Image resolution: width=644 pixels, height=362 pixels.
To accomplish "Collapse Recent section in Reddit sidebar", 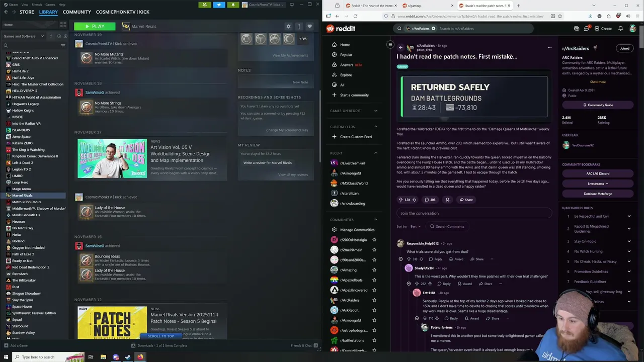I will [x=375, y=153].
